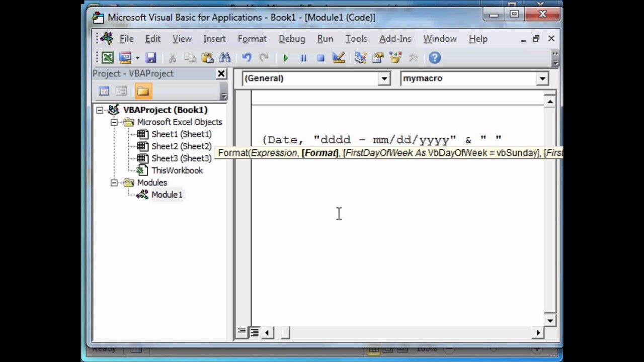Open the Project Explorer icon
644x362 pixels.
pos(360,58)
